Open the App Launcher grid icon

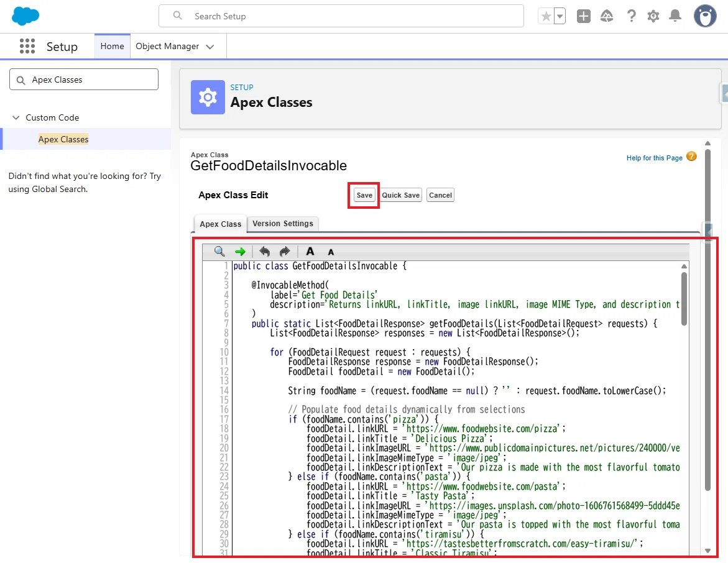(x=27, y=46)
